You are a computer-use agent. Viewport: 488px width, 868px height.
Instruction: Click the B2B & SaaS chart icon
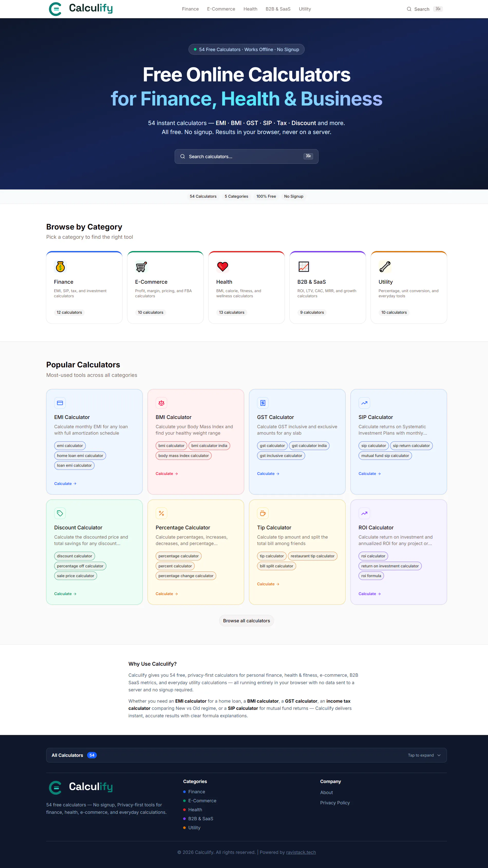click(x=304, y=266)
